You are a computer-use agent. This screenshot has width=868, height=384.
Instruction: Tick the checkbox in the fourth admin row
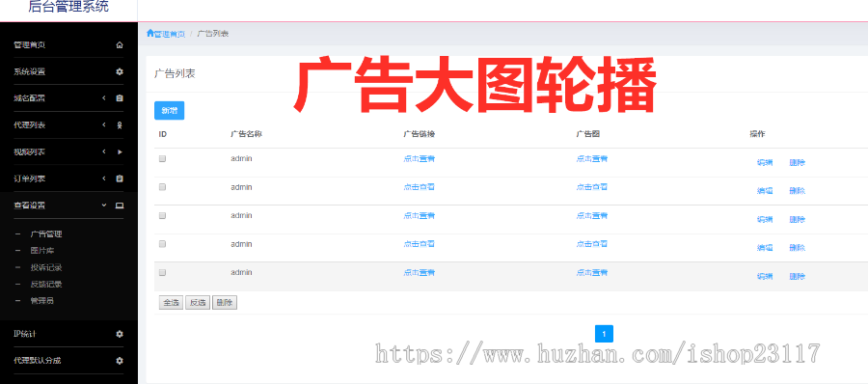coord(163,244)
